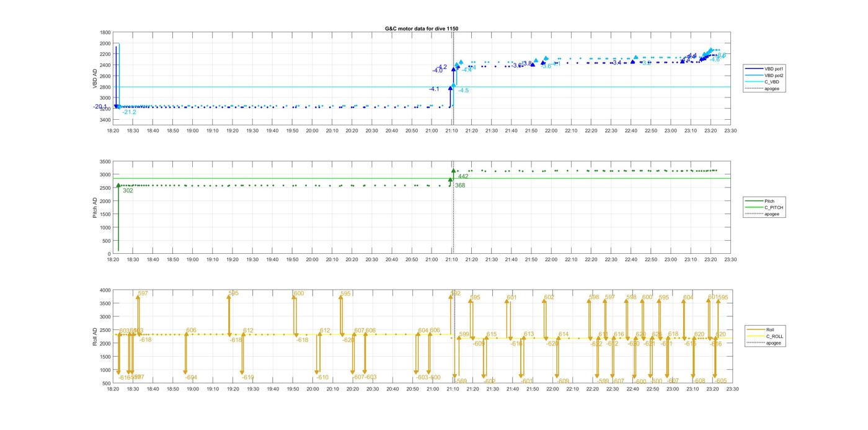This screenshot has width=868, height=430.
Task: Select the 'Pitch AD' y-axis label
Action: point(95,207)
